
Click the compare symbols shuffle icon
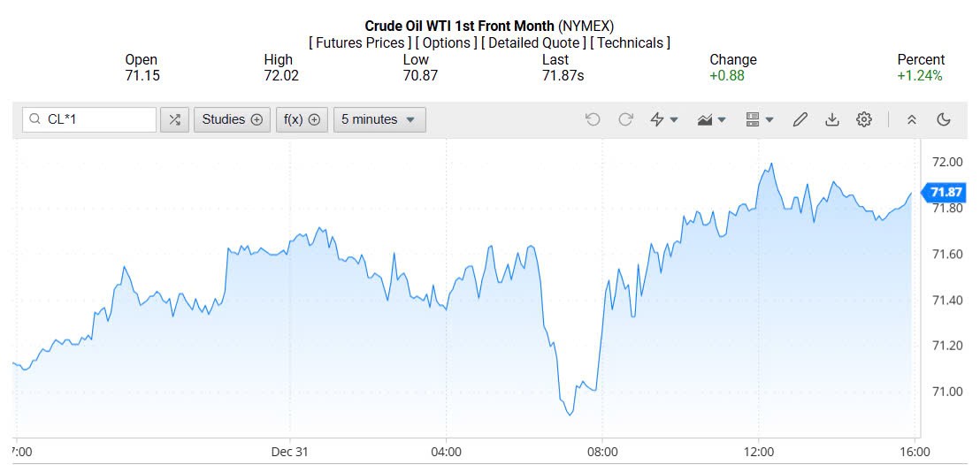(x=174, y=119)
